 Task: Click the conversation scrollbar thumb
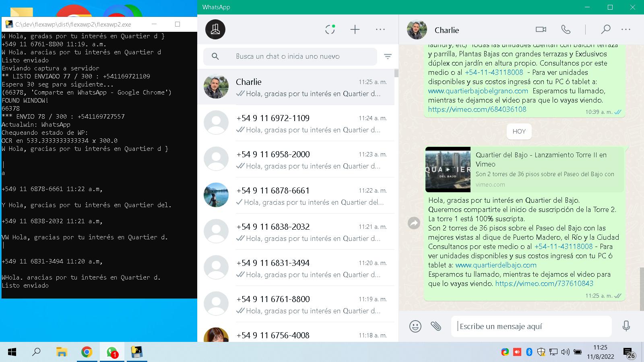642,289
